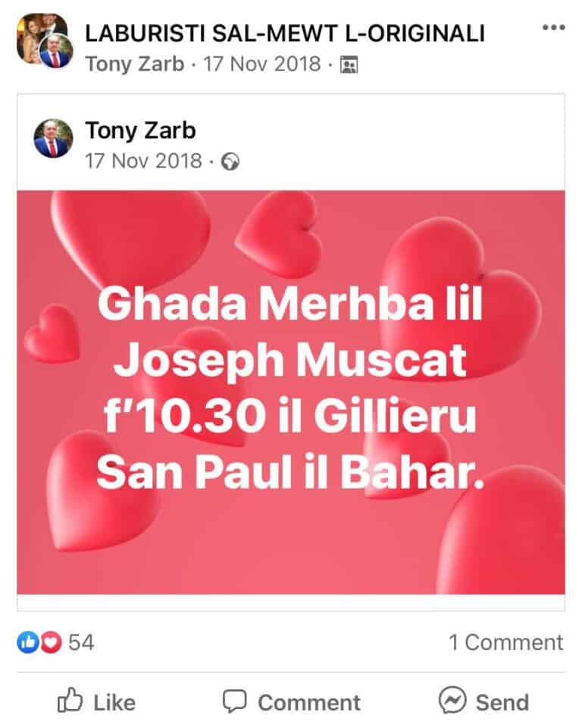Click the blue like reaction icon
The width and height of the screenshot is (582, 728).
pos(27,642)
